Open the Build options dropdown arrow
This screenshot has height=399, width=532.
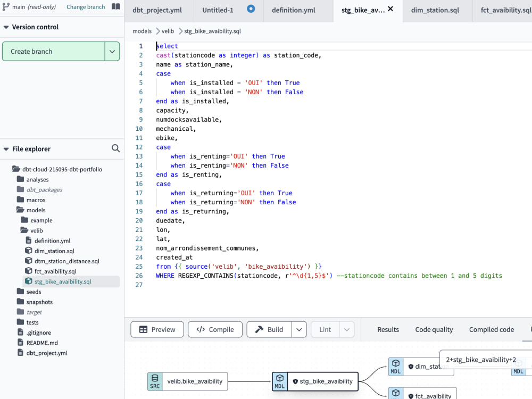click(299, 329)
